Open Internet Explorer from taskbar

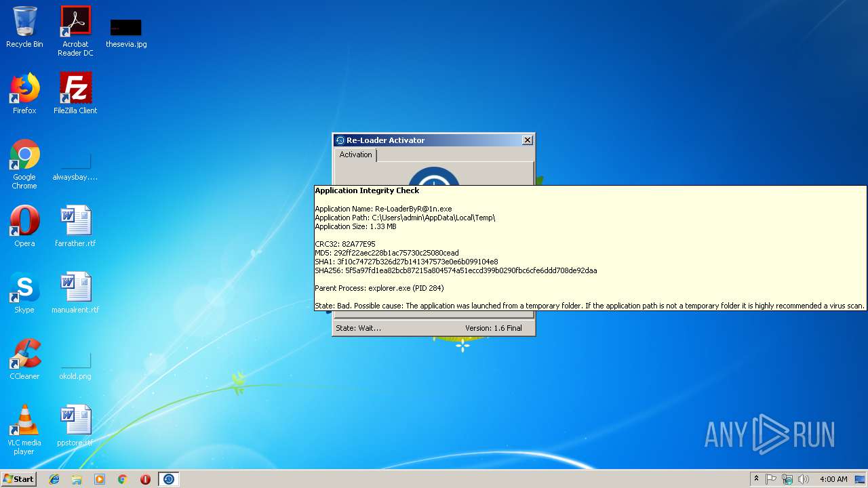[x=54, y=479]
